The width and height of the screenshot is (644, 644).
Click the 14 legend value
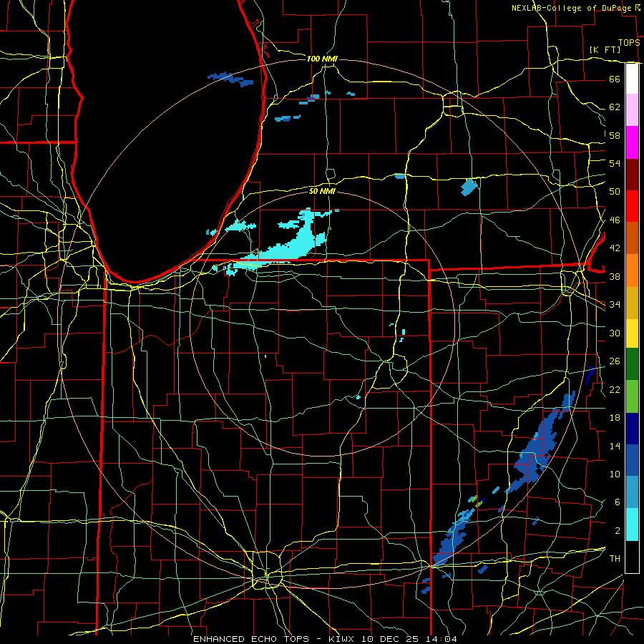[x=615, y=446]
